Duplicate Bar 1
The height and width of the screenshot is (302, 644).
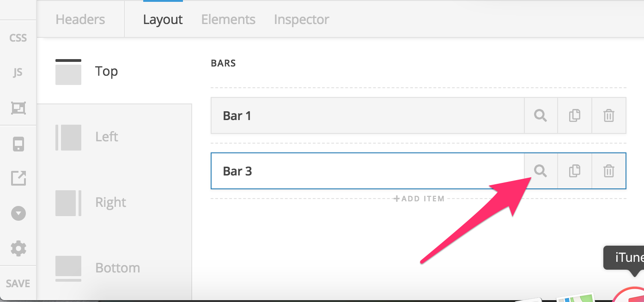coord(575,115)
